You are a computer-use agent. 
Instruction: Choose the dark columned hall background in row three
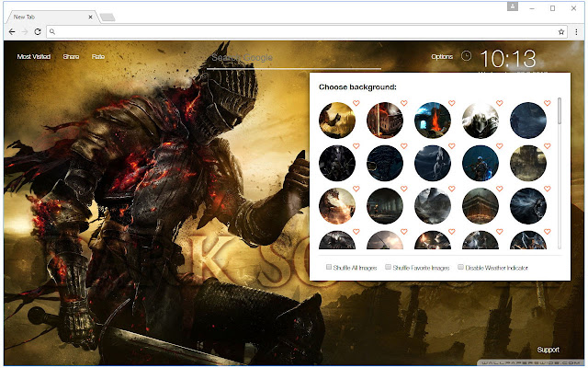(385, 206)
